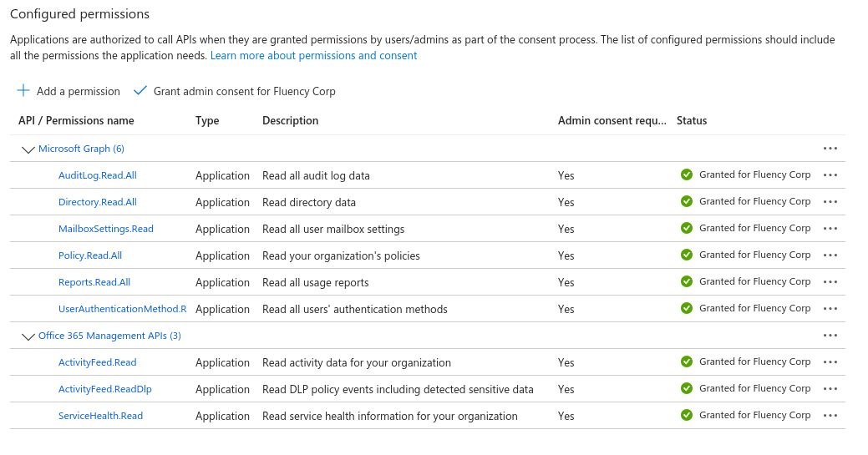Click the Yes value in ActivityFeed.ReadDlp row
868x455 pixels.
tap(566, 389)
